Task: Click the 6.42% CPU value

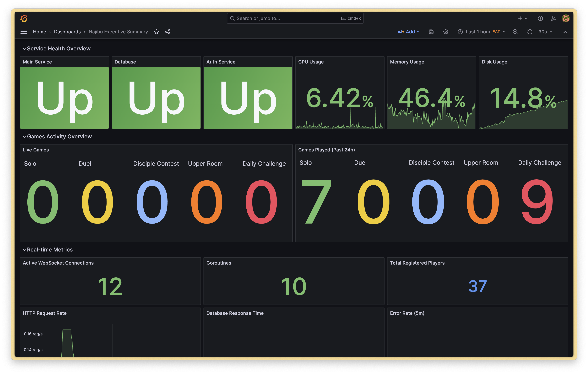Action: (339, 98)
